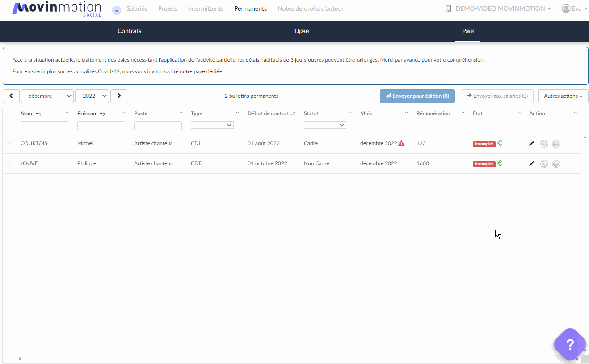Open the year dropdown showing 2022
Viewport: 589px width, 364px height.
pyautogui.click(x=92, y=96)
